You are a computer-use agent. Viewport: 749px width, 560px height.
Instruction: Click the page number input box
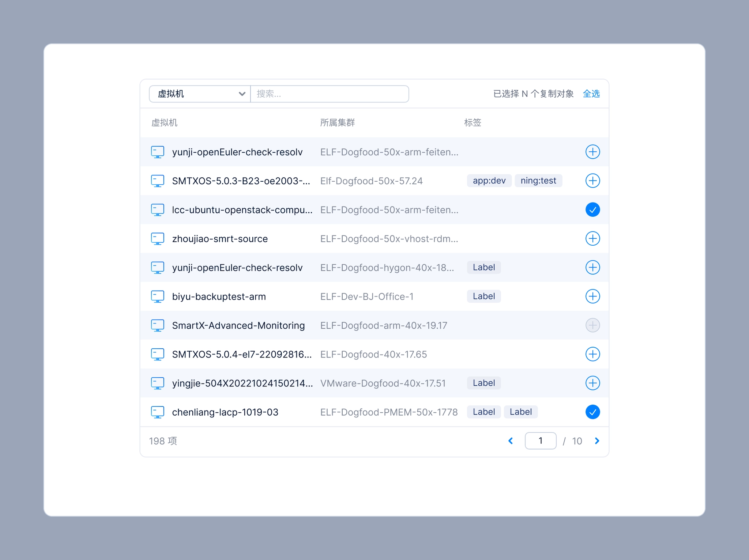[540, 441]
